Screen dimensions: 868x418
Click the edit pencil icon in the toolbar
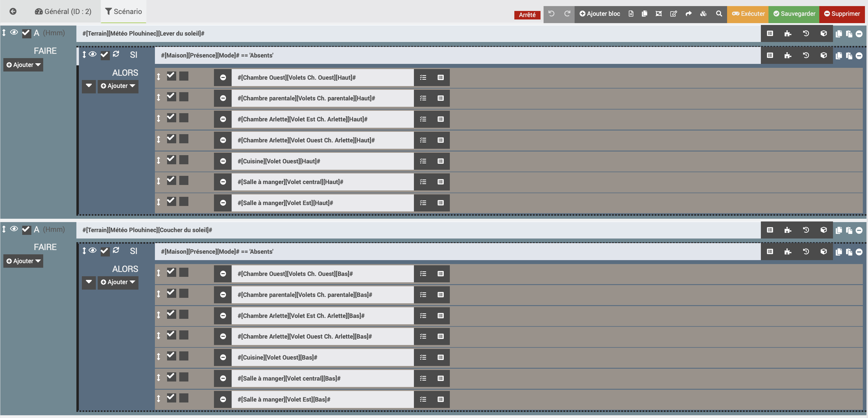coord(673,14)
